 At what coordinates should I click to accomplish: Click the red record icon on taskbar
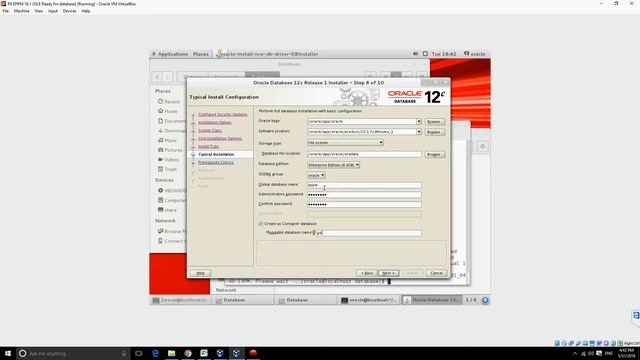point(253,353)
